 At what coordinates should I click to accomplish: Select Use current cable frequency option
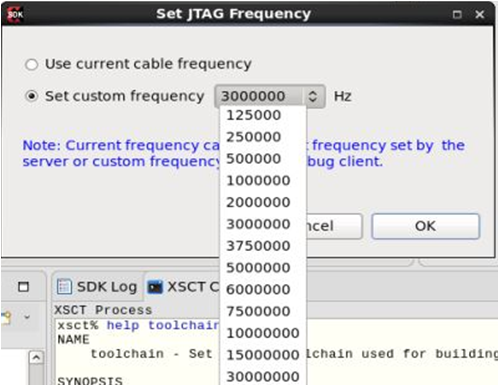32,64
